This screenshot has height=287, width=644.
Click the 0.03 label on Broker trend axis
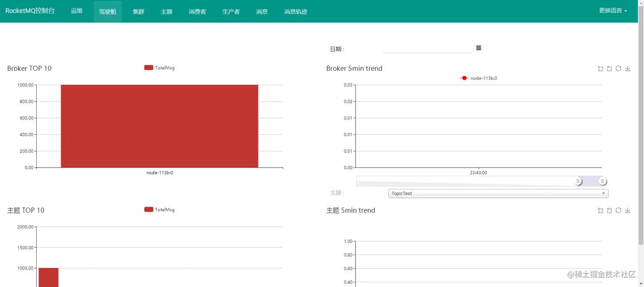348,85
